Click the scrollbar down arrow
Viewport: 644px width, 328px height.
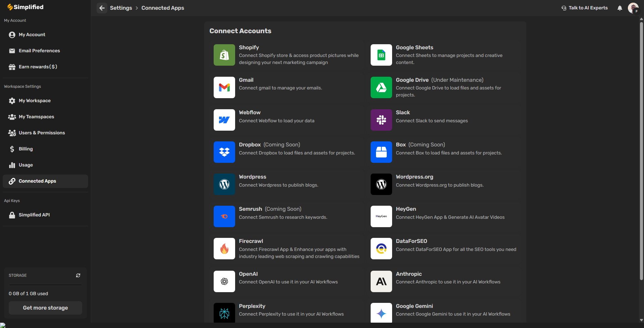[x=641, y=320]
